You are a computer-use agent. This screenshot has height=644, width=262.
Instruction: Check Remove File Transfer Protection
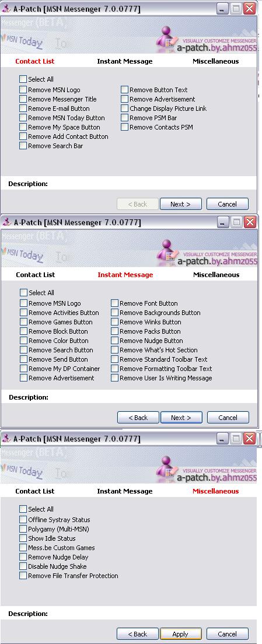pos(23,576)
